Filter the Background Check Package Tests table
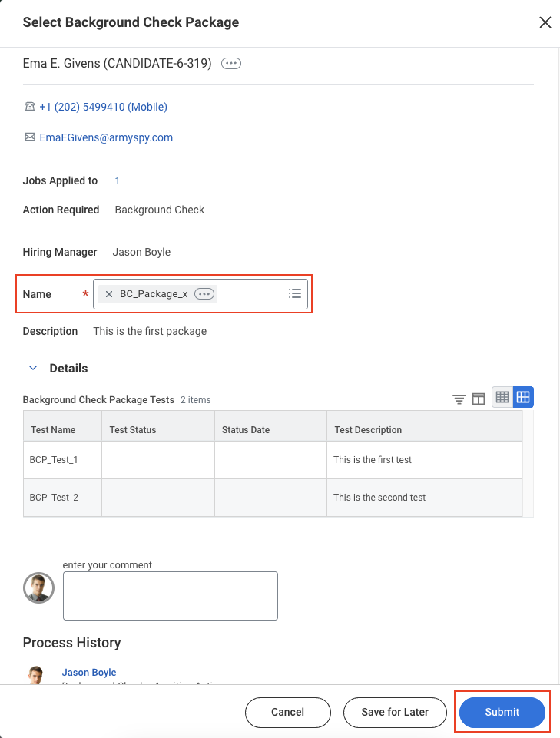 click(x=459, y=399)
